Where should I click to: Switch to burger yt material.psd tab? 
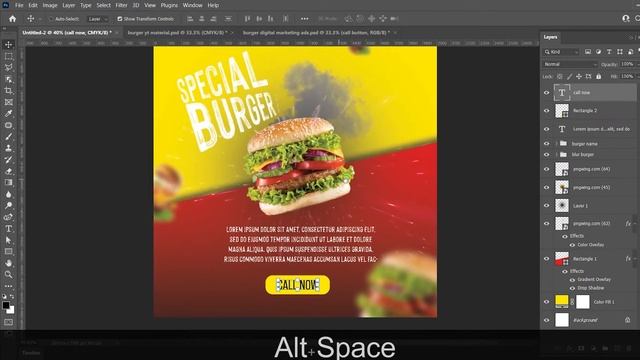pyautogui.click(x=178, y=33)
